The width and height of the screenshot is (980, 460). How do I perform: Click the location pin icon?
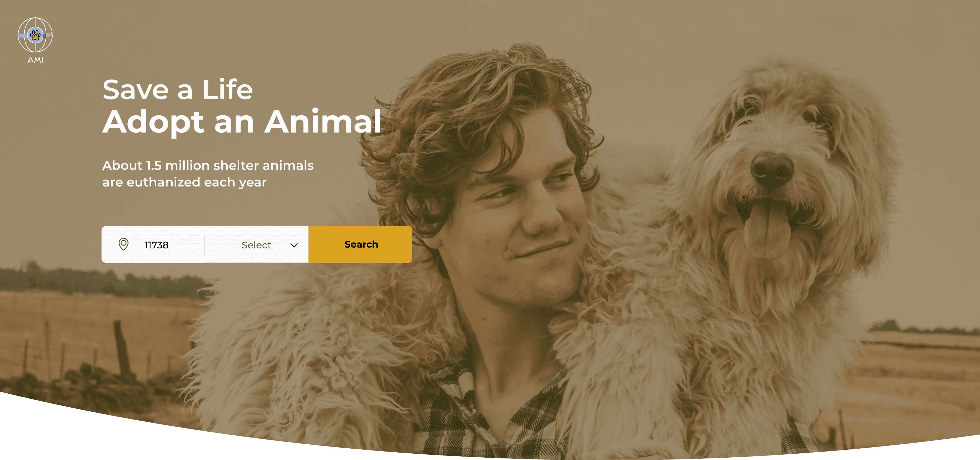123,244
